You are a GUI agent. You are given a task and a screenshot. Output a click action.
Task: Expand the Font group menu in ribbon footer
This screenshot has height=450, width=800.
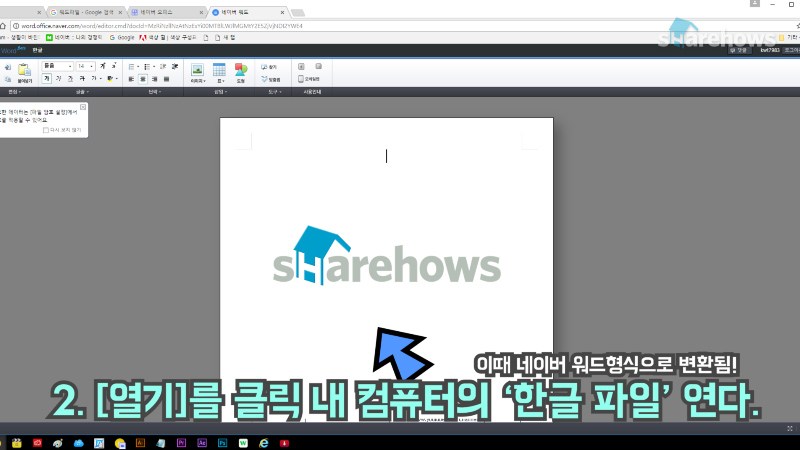[82, 92]
